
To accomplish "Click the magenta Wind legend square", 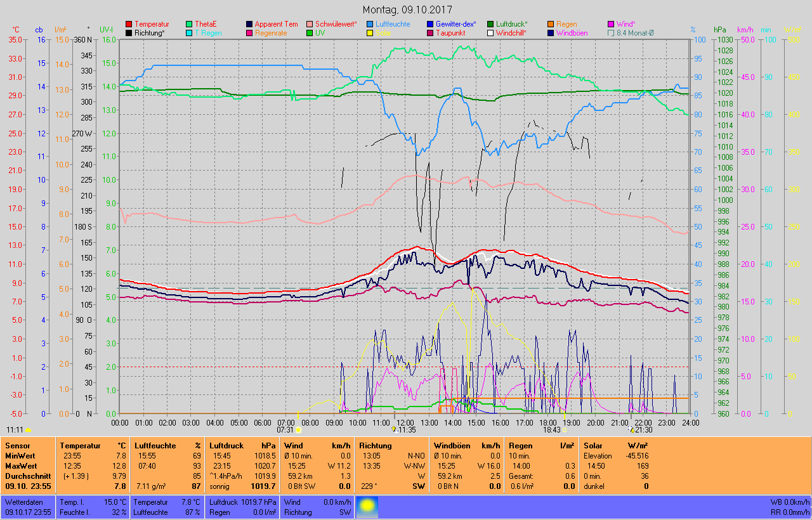I will 610,24.
